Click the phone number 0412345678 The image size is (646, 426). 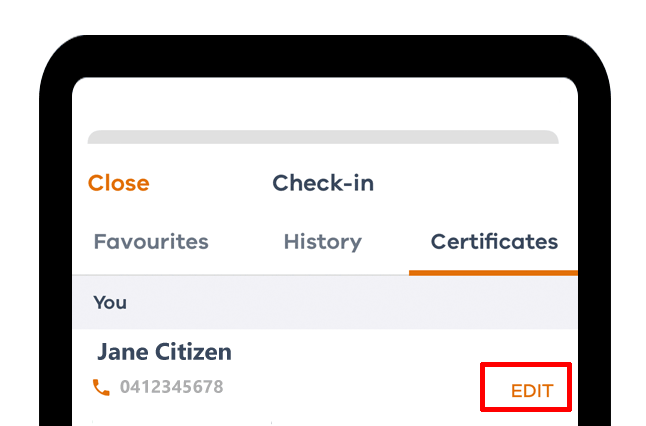pos(172,387)
